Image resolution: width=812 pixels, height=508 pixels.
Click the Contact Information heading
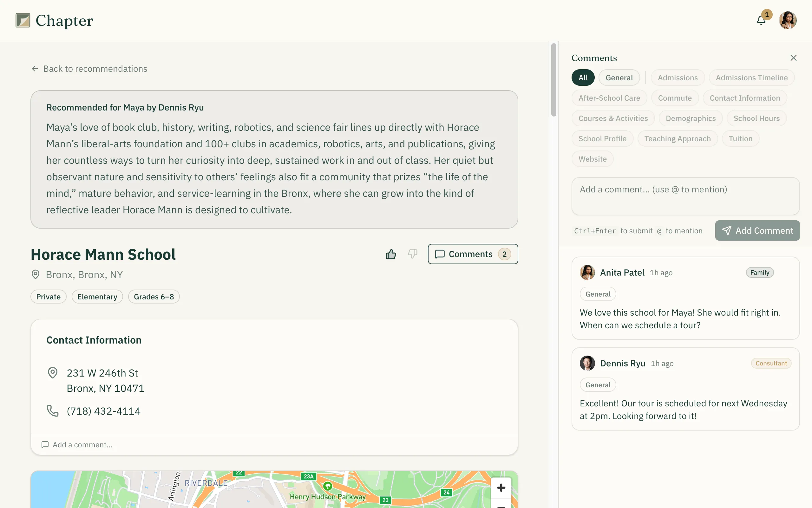coord(94,340)
